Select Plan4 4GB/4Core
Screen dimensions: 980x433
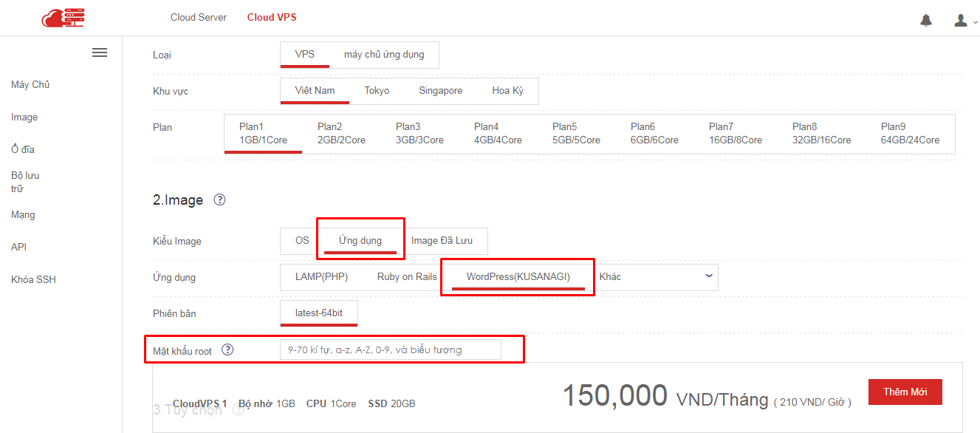pos(498,133)
